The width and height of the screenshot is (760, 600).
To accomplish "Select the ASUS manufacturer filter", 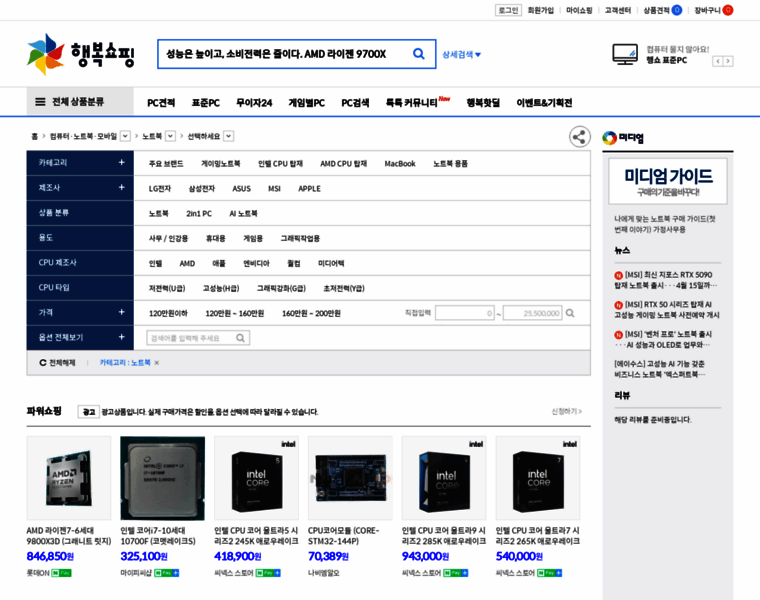I will click(x=241, y=189).
